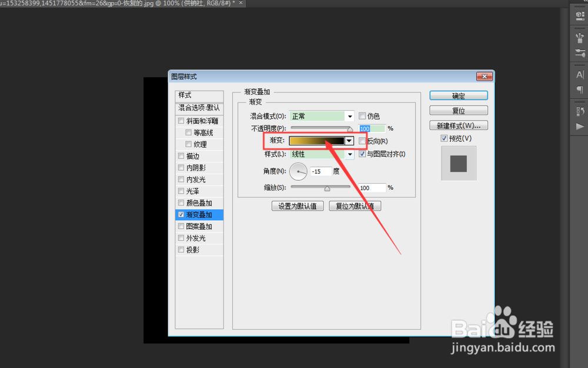Enable 光泽 checkbox

click(181, 191)
